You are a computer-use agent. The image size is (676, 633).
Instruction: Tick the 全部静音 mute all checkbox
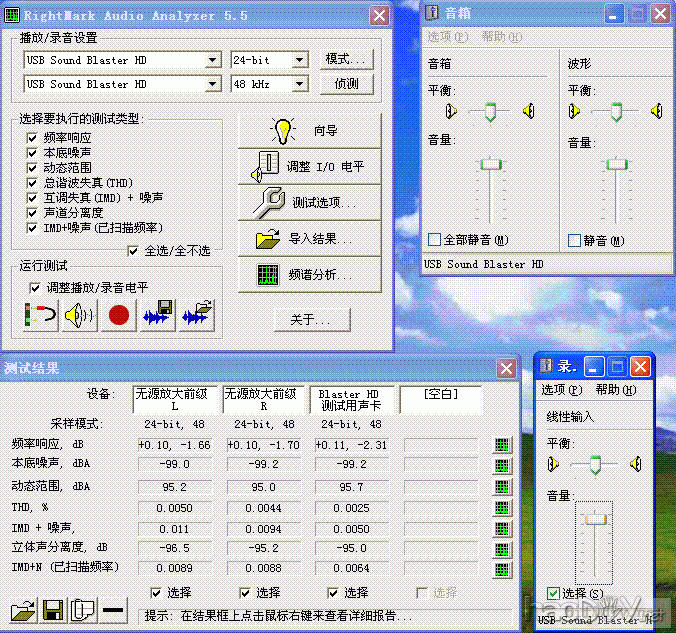(x=434, y=240)
